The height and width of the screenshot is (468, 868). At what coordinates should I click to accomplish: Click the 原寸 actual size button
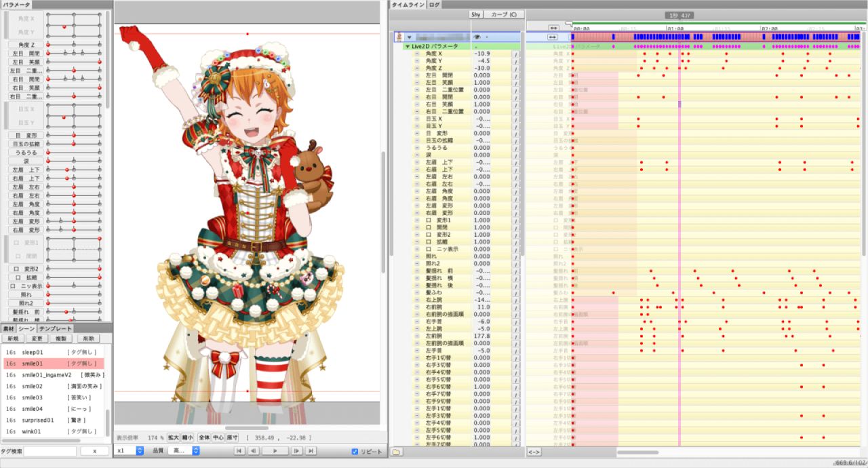tap(232, 437)
